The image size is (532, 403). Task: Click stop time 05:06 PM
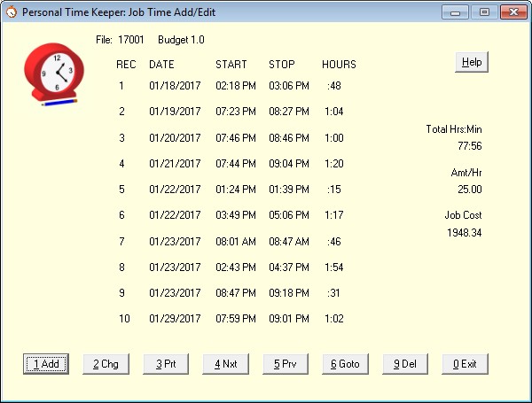click(x=289, y=215)
